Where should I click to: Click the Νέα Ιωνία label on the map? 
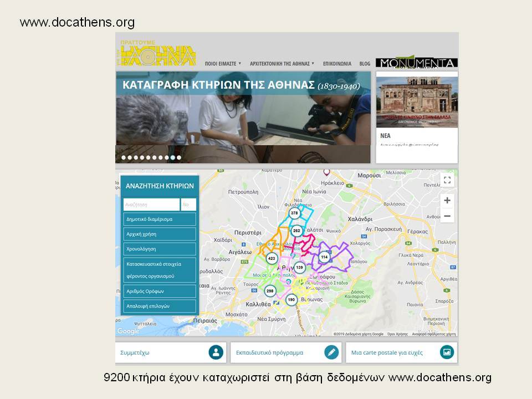pos(314,191)
